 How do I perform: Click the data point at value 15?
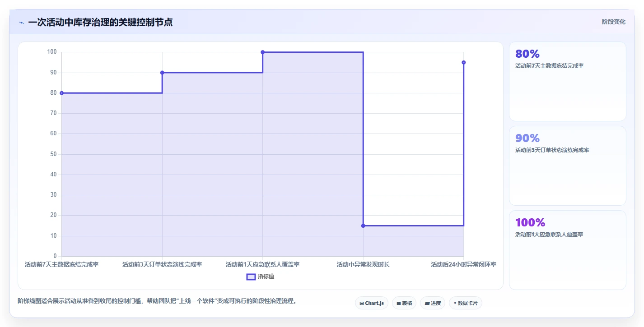click(x=363, y=226)
